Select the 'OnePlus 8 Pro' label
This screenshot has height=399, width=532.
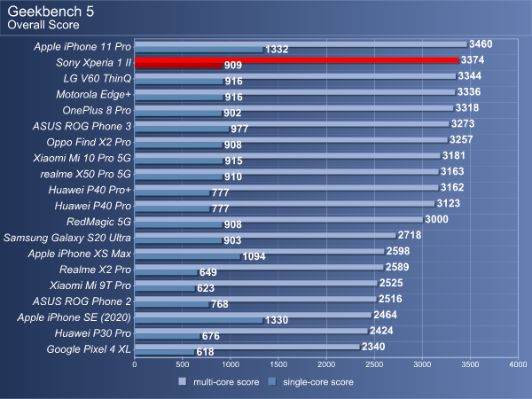click(x=97, y=110)
